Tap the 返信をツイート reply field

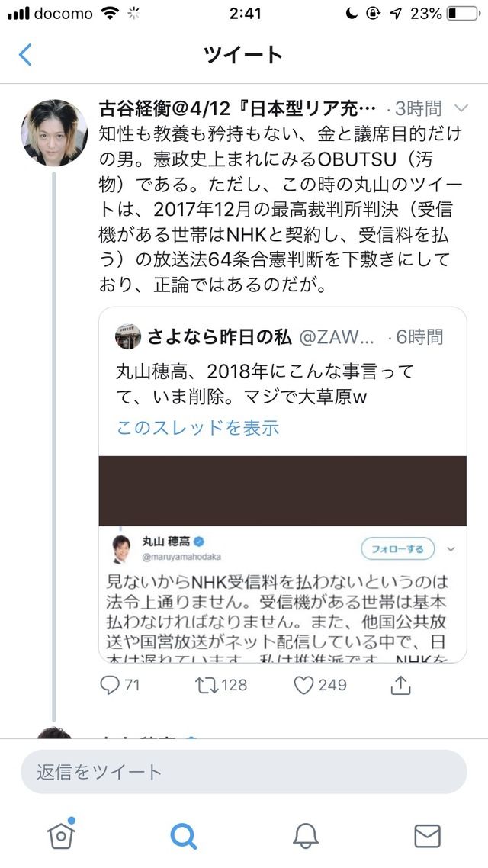(243, 772)
